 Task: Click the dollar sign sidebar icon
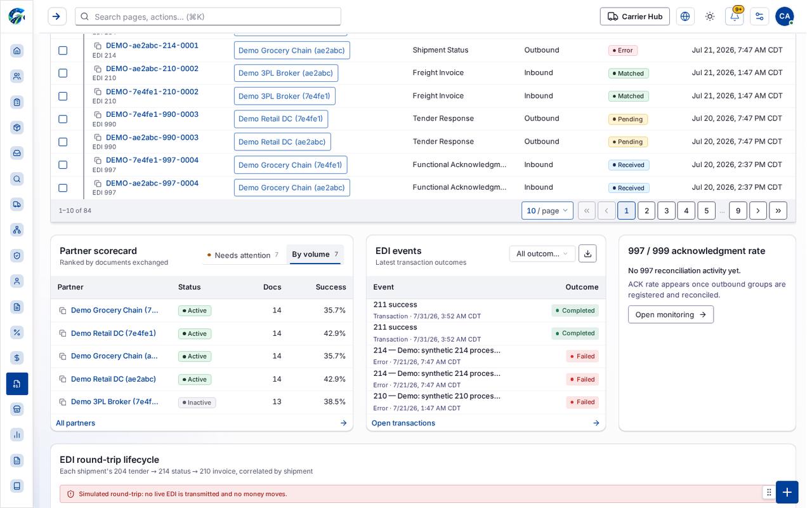click(17, 358)
